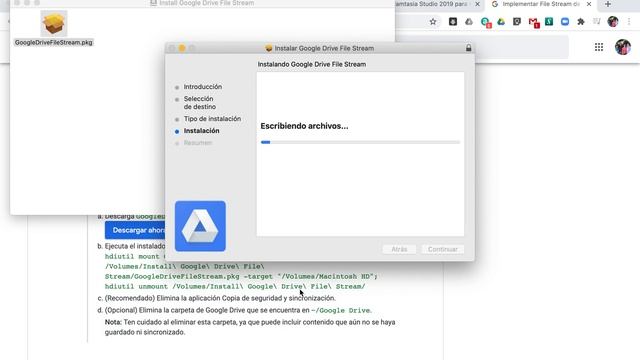Click the Atrás button

click(399, 249)
